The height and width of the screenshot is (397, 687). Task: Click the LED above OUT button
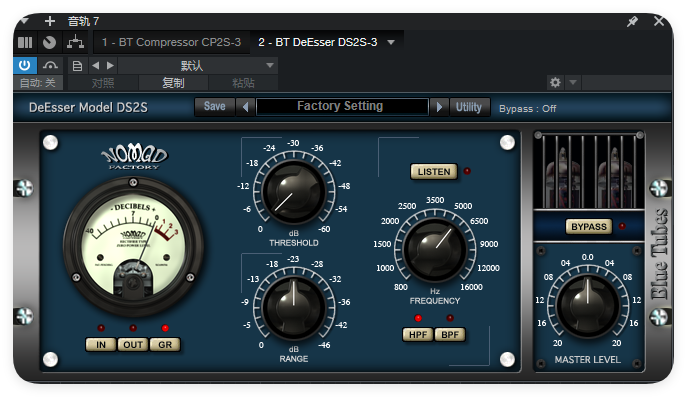133,328
